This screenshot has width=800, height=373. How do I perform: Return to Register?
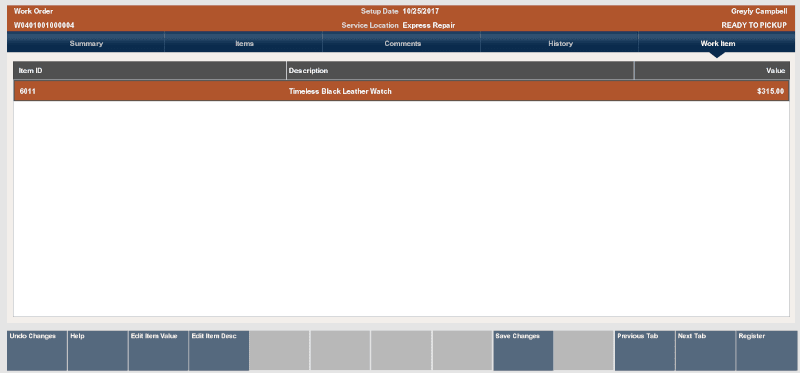(x=766, y=351)
